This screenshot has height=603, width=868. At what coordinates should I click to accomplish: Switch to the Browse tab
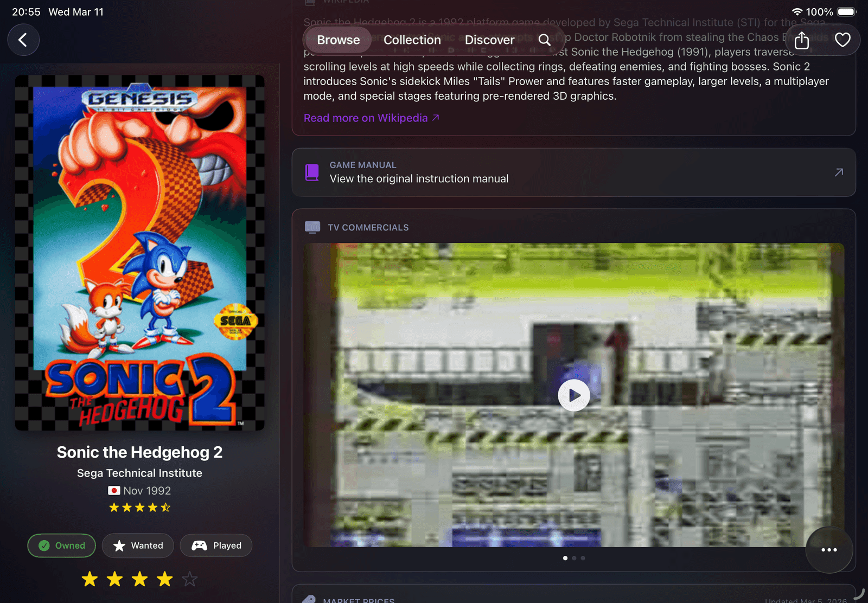(339, 40)
